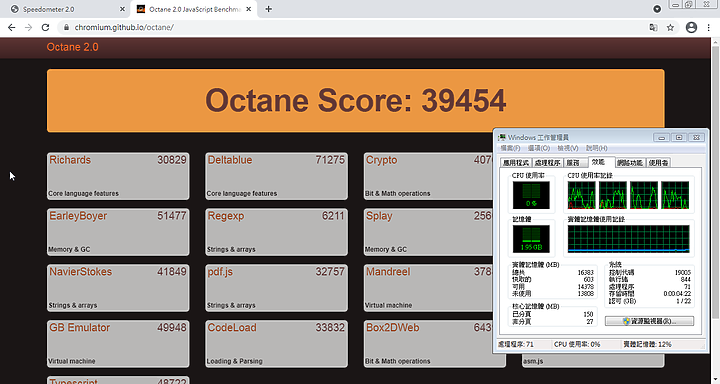This screenshot has width=720, height=384.
Task: Click the Deltablue score 71275
Action: click(x=330, y=160)
